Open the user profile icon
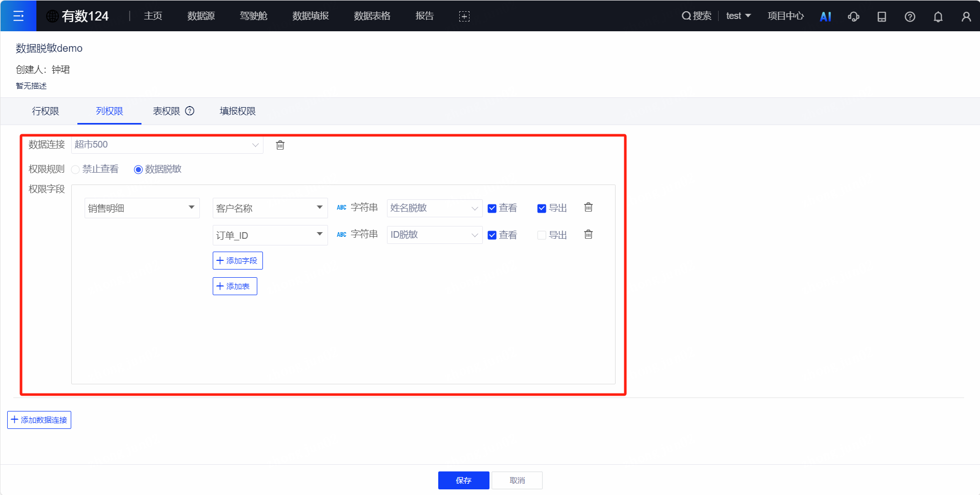 coord(966,16)
